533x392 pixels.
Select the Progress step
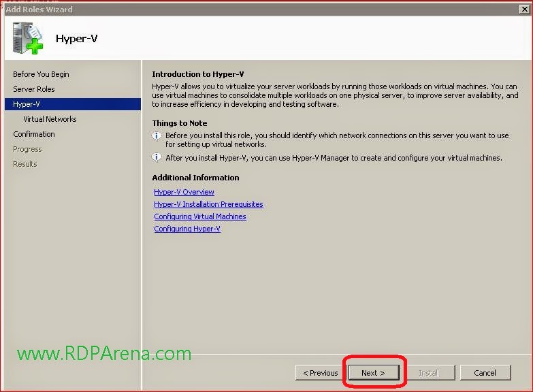pyautogui.click(x=27, y=149)
